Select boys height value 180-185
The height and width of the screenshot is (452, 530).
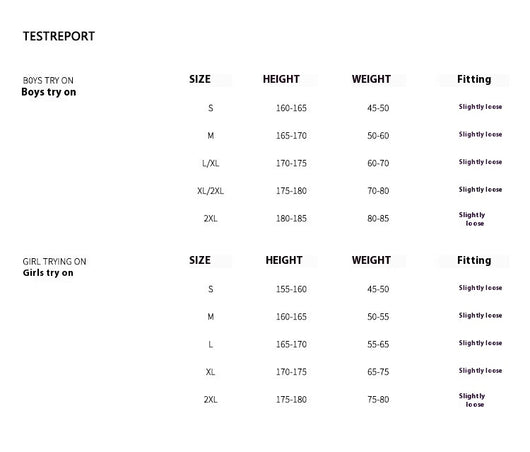coord(291,219)
